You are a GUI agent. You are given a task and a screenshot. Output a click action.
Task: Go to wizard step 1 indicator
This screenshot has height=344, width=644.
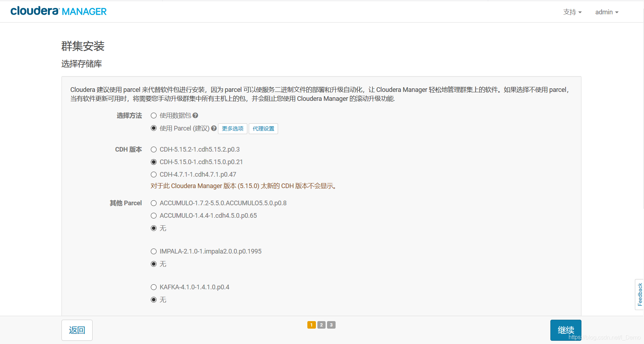[312, 325]
